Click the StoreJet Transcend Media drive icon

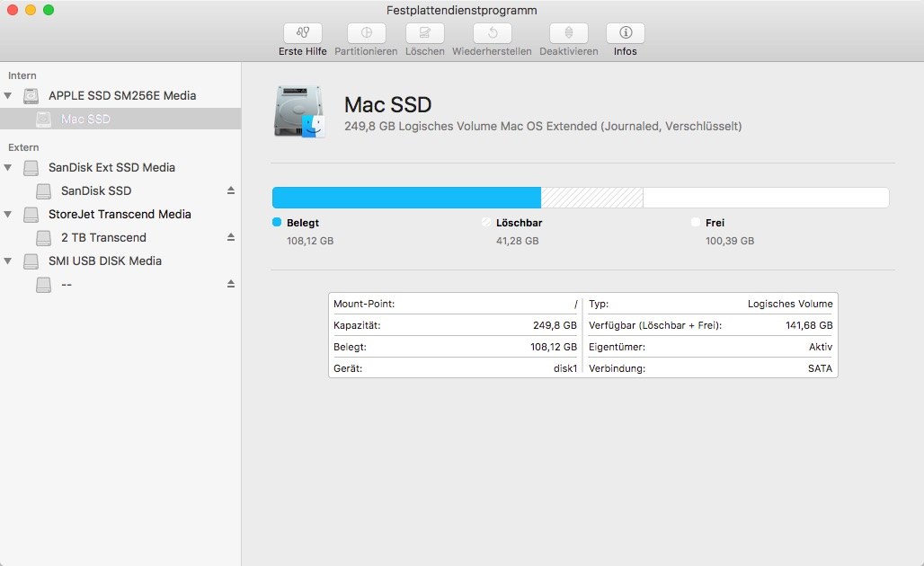[31, 215]
